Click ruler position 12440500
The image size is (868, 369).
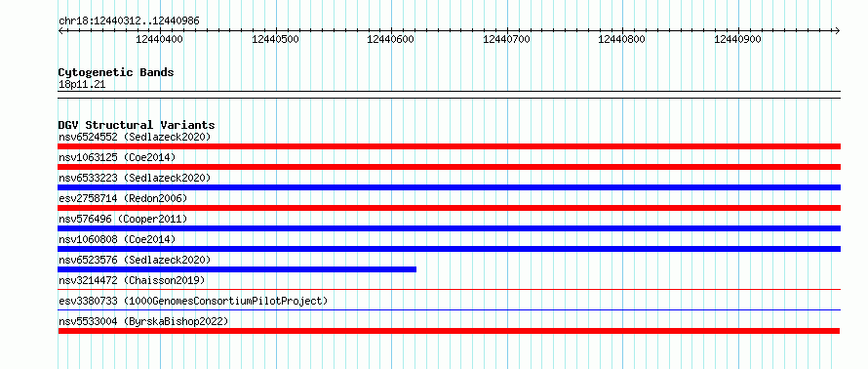275,39
